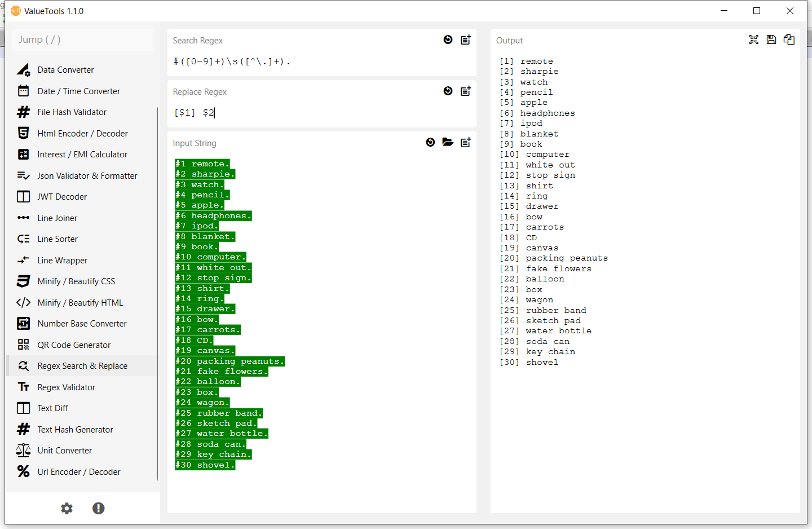This screenshot has height=529, width=812.
Task: Copy the Output to clipboard
Action: tap(789, 39)
